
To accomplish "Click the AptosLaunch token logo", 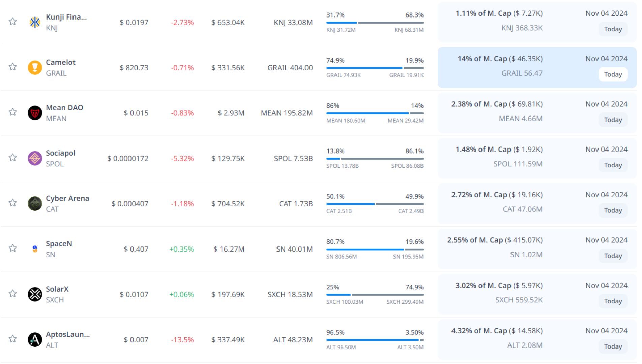I will [35, 339].
